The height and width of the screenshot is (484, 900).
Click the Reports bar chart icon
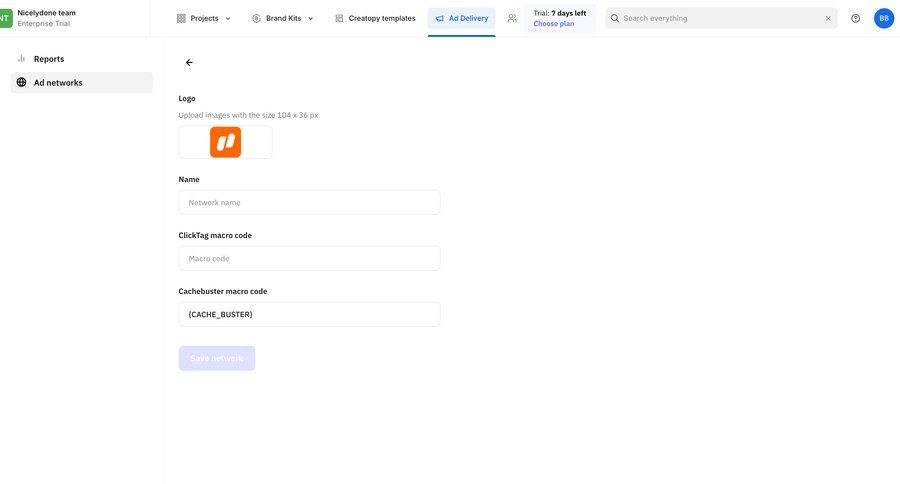(22, 59)
